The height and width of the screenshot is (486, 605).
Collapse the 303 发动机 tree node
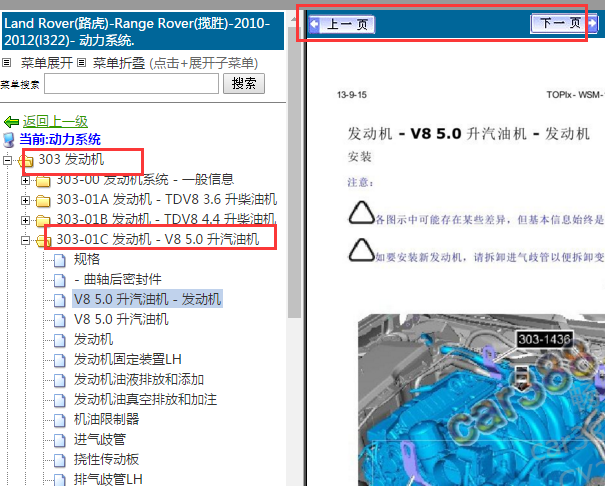(x=7, y=160)
